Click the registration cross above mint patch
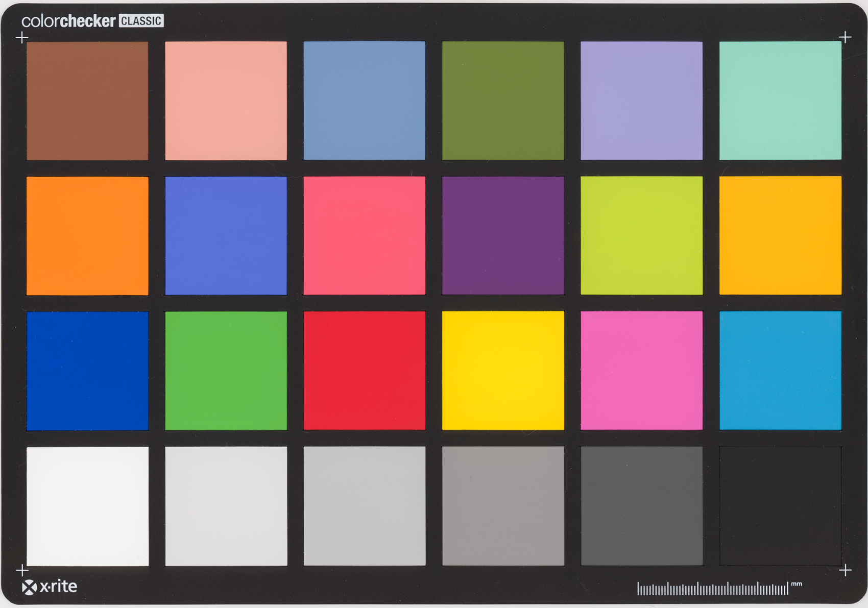Image resolution: width=868 pixels, height=608 pixels. click(846, 37)
